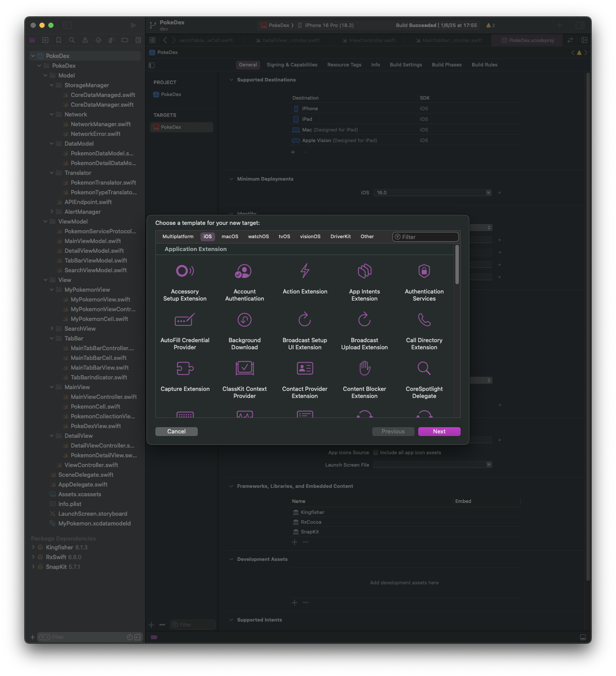
Task: Open the Bookmark navigator icon
Action: click(x=58, y=40)
